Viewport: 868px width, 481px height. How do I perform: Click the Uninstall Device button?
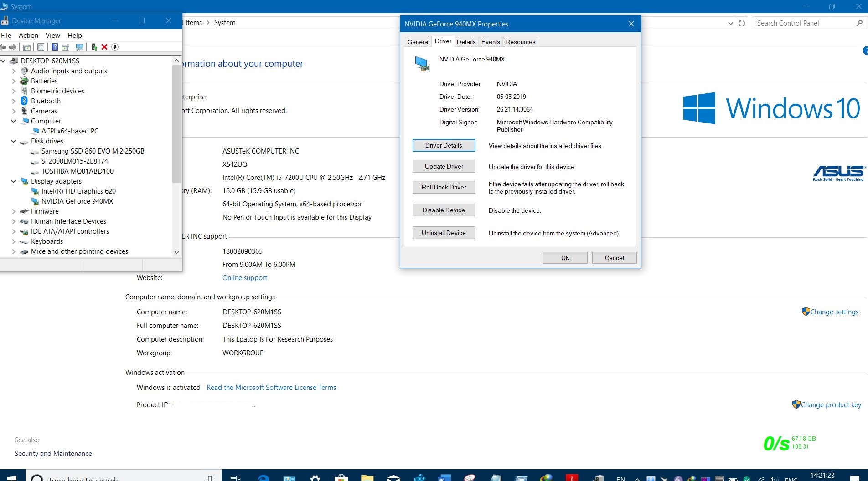[x=444, y=233]
